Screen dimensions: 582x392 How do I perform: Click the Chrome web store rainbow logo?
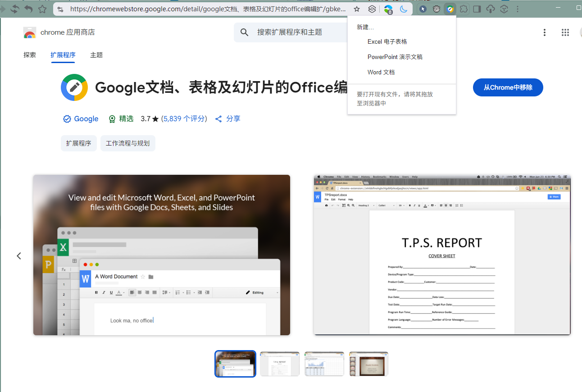(30, 32)
